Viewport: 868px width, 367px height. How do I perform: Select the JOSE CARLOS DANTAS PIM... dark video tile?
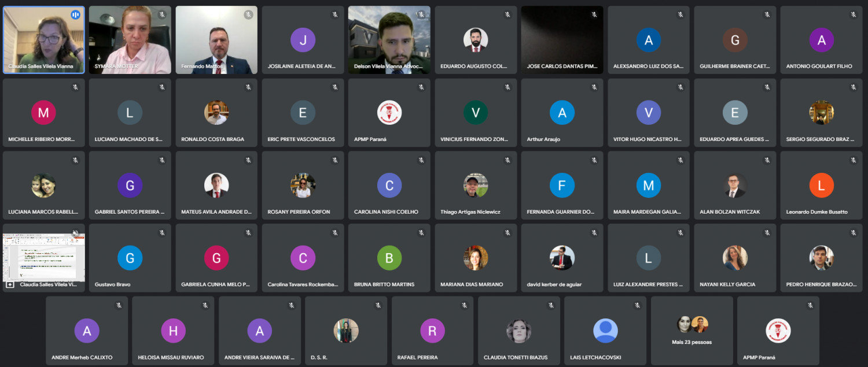pos(562,39)
